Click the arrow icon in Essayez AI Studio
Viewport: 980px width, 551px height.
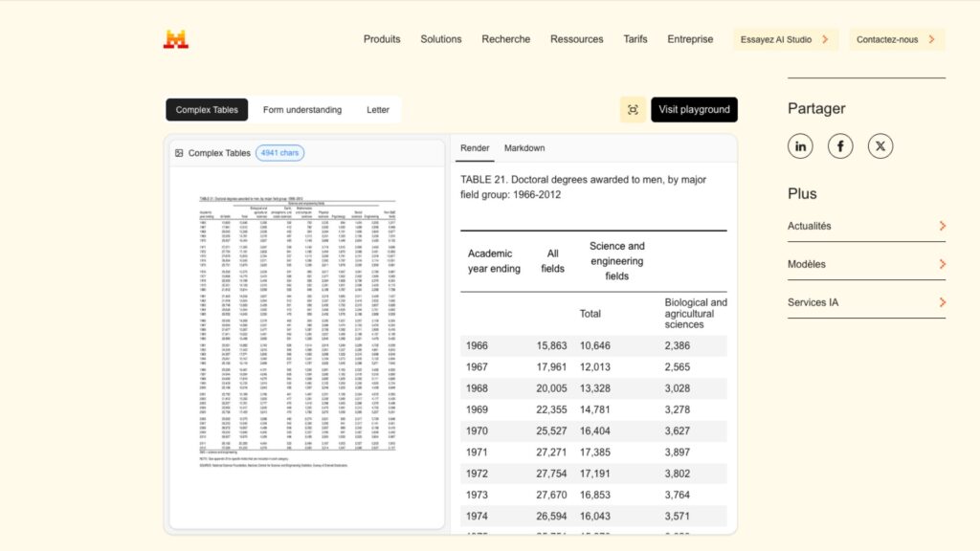[x=825, y=39]
